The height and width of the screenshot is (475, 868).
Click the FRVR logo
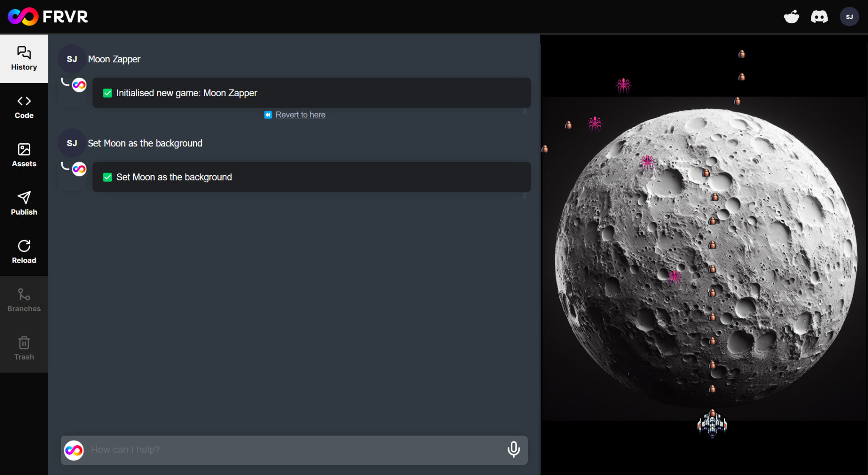[48, 17]
